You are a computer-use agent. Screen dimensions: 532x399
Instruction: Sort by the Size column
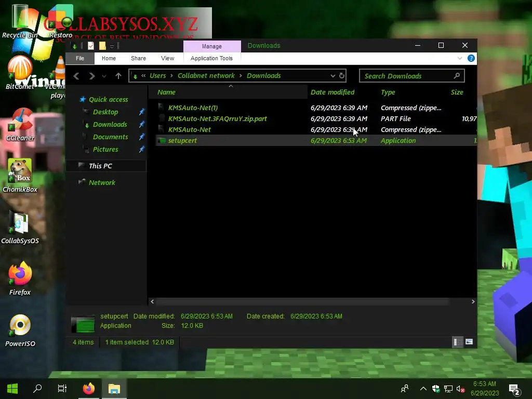(457, 92)
